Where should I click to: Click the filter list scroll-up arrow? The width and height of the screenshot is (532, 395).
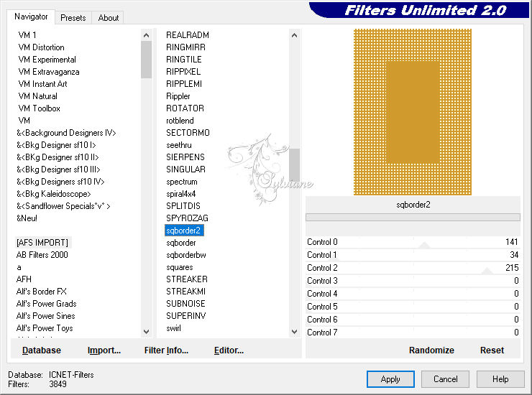pyautogui.click(x=295, y=35)
